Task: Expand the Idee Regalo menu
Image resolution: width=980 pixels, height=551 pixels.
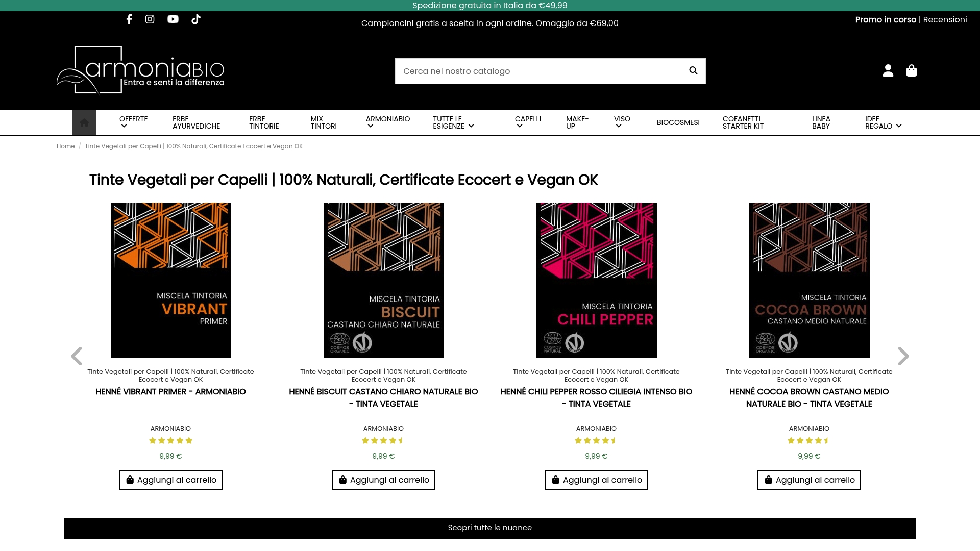Action: point(883,122)
